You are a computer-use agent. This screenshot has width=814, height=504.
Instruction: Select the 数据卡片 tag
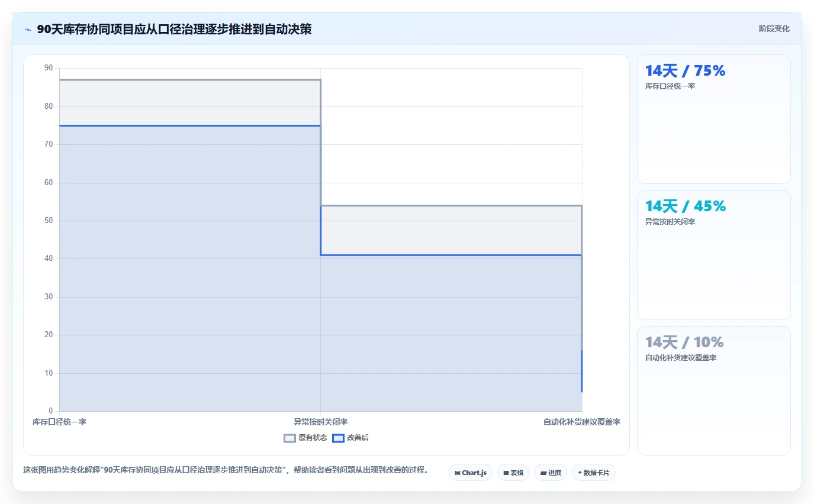(594, 473)
